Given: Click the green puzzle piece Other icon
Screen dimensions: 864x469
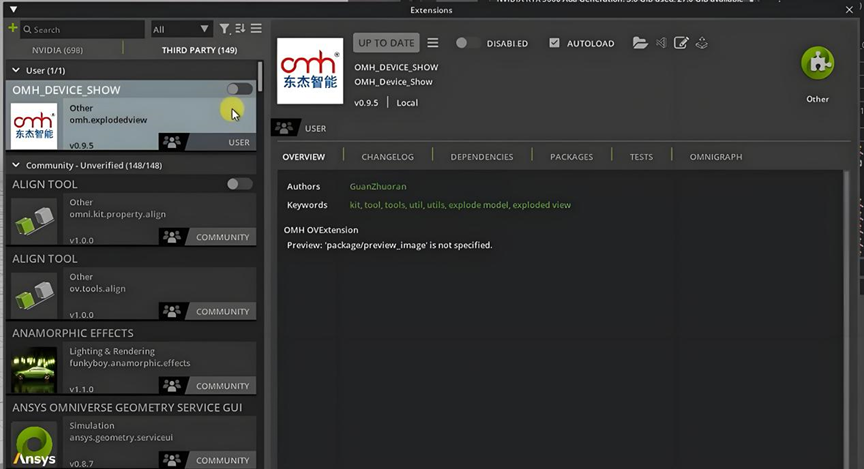Looking at the screenshot, I should (817, 63).
